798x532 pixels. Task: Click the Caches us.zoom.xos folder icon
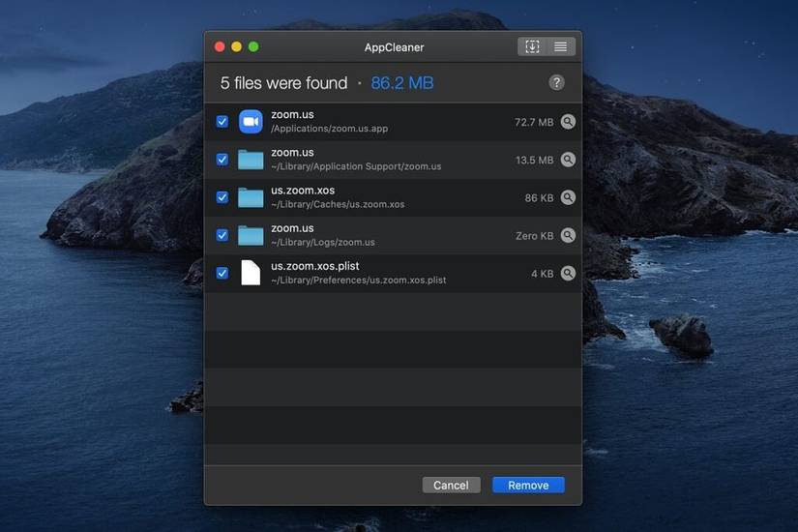(x=251, y=197)
